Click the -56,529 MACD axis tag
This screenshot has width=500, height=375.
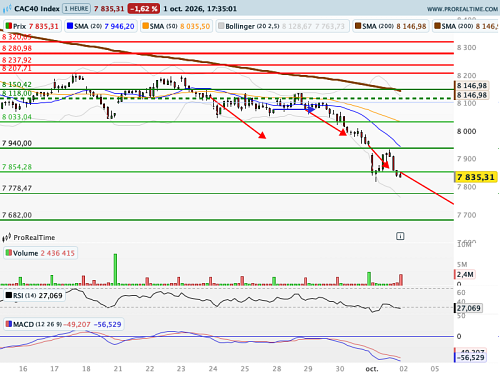point(470,358)
